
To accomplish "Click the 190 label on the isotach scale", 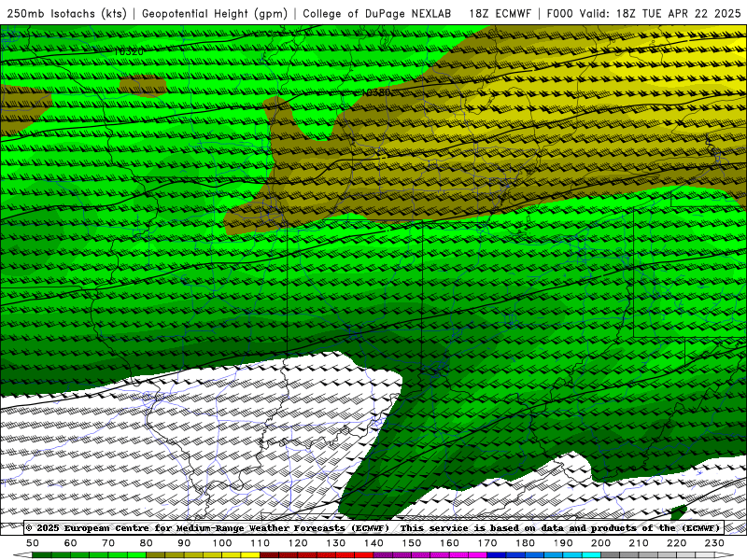I will click(x=563, y=543).
